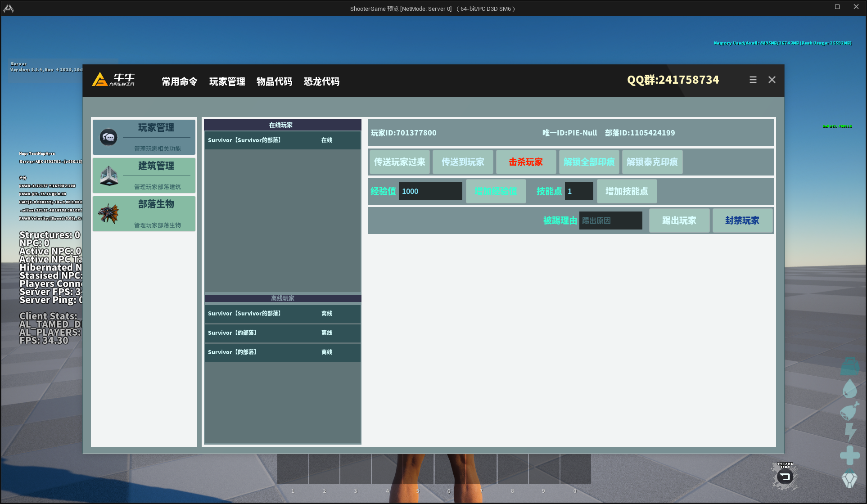
Task: Click the 传送玩家过来 button
Action: point(399,162)
